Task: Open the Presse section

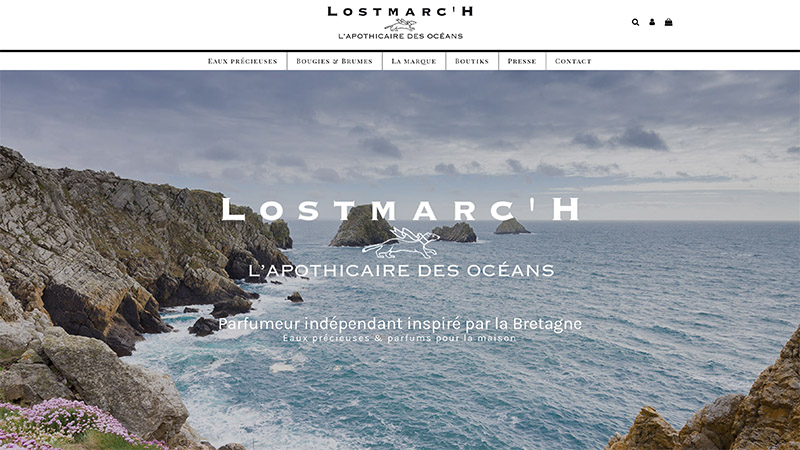Action: (522, 61)
